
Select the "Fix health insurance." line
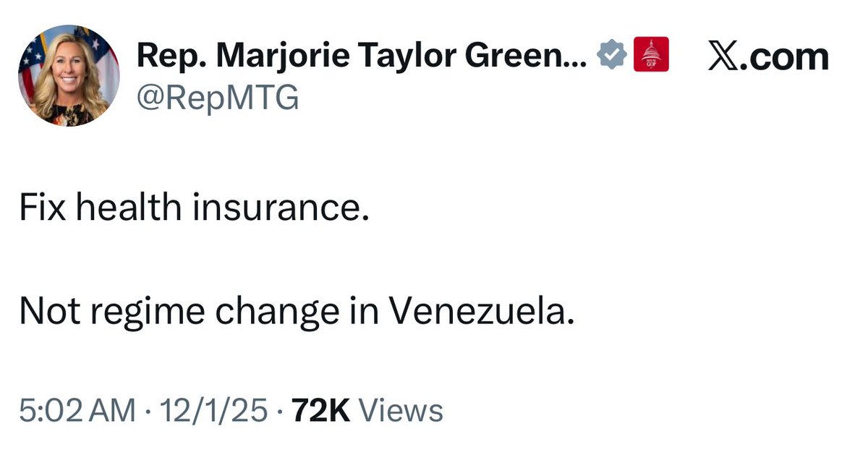point(194,209)
